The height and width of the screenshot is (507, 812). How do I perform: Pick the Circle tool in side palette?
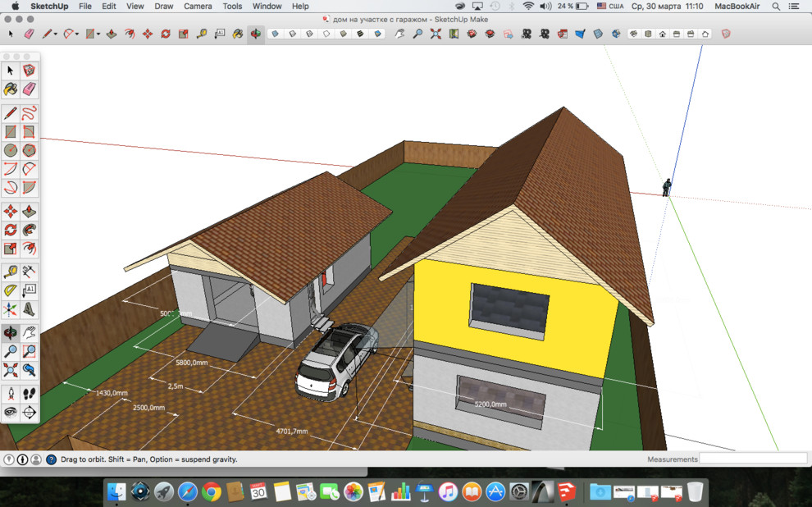coord(11,150)
